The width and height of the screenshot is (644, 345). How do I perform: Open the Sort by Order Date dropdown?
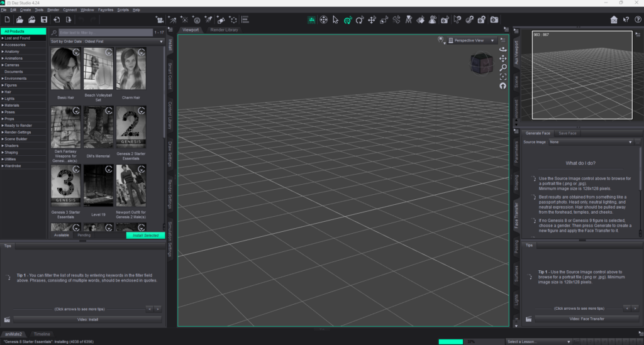point(107,41)
